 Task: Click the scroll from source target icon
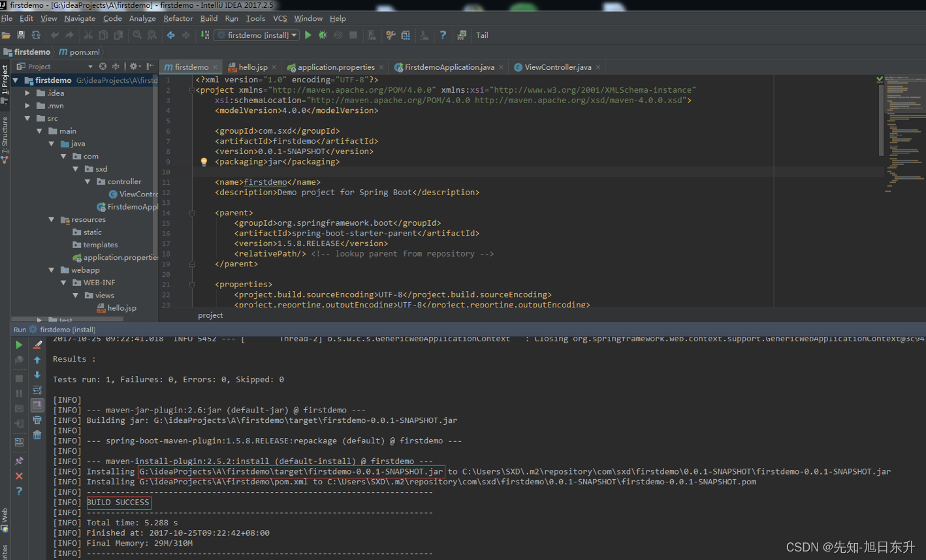point(103,67)
